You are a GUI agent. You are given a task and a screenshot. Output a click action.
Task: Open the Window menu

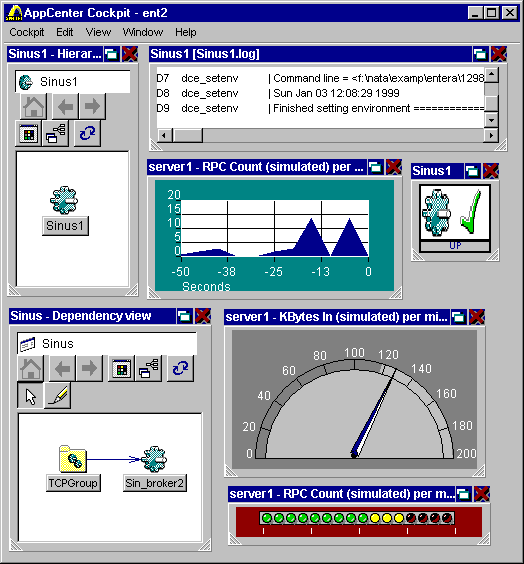143,32
